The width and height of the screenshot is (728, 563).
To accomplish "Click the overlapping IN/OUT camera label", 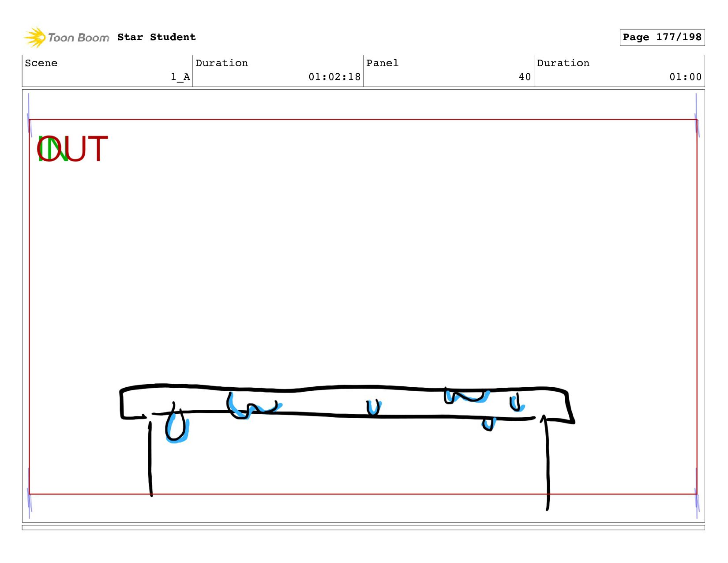I will (72, 149).
